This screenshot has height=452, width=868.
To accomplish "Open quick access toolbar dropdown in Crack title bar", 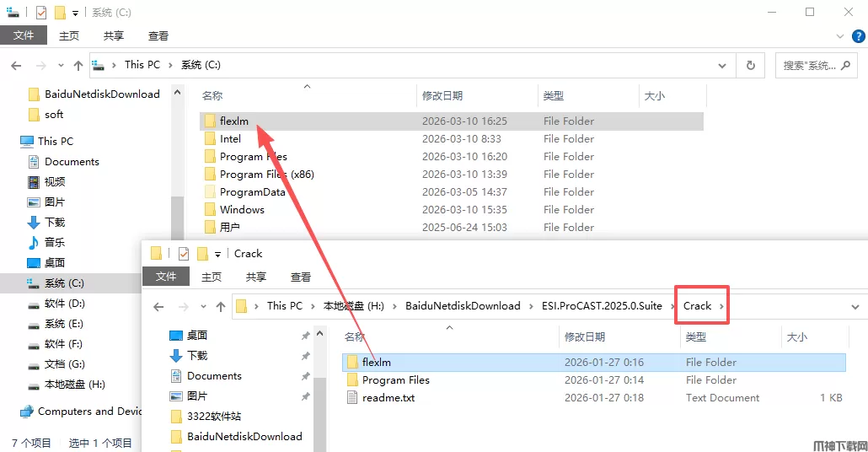I will click(217, 255).
